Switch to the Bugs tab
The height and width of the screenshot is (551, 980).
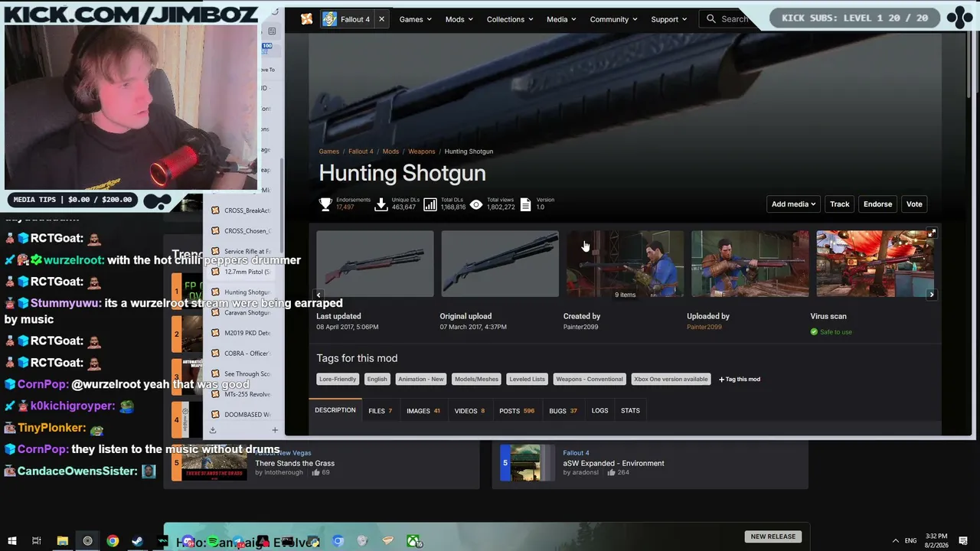(x=563, y=411)
